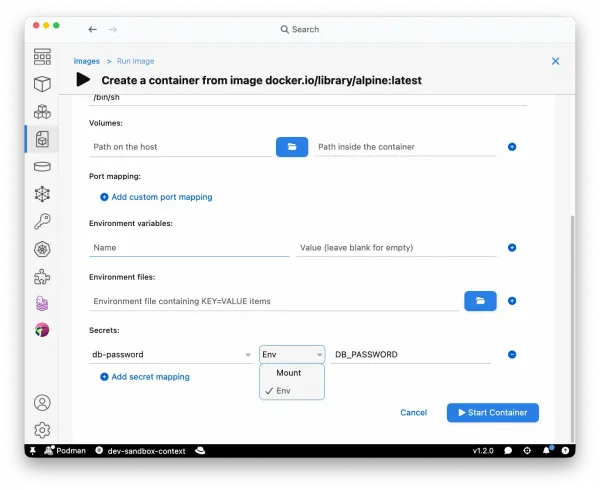Click the hat icon in status bar

(x=200, y=451)
